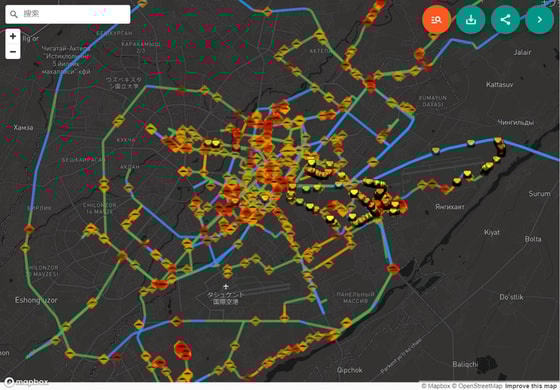Click the Baliqchi place label
This screenshot has width=560, height=390.
(465, 364)
